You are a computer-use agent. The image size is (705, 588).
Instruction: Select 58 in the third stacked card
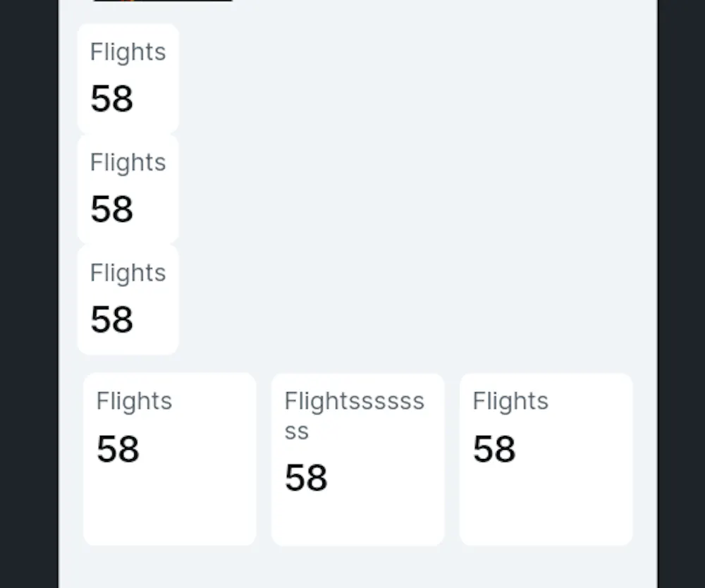(x=111, y=319)
